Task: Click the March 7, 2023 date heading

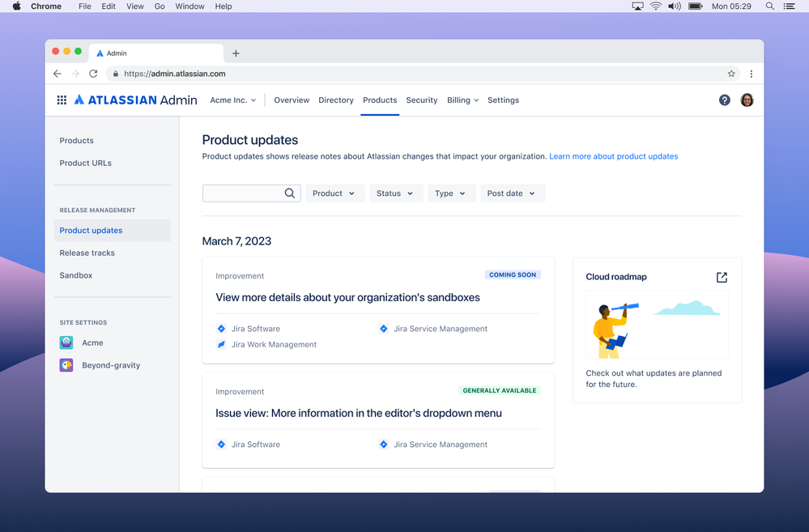Action: click(236, 241)
